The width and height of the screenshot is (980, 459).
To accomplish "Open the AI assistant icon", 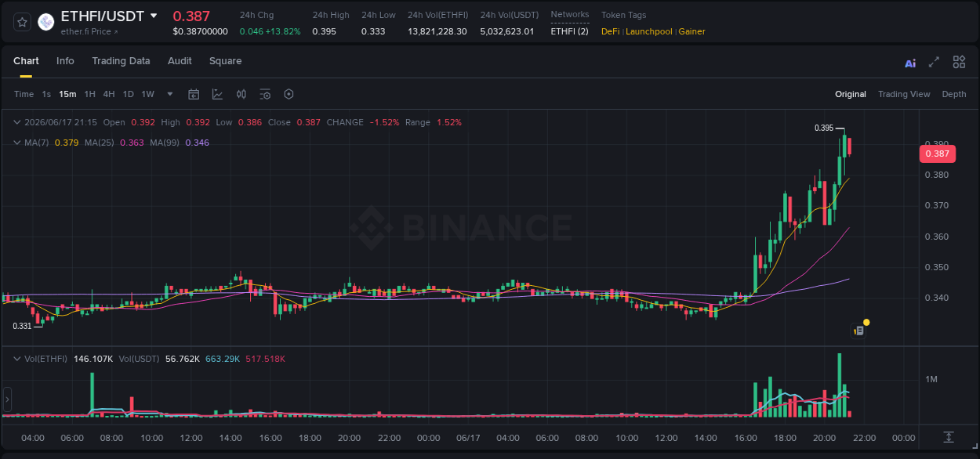I will pyautogui.click(x=910, y=63).
